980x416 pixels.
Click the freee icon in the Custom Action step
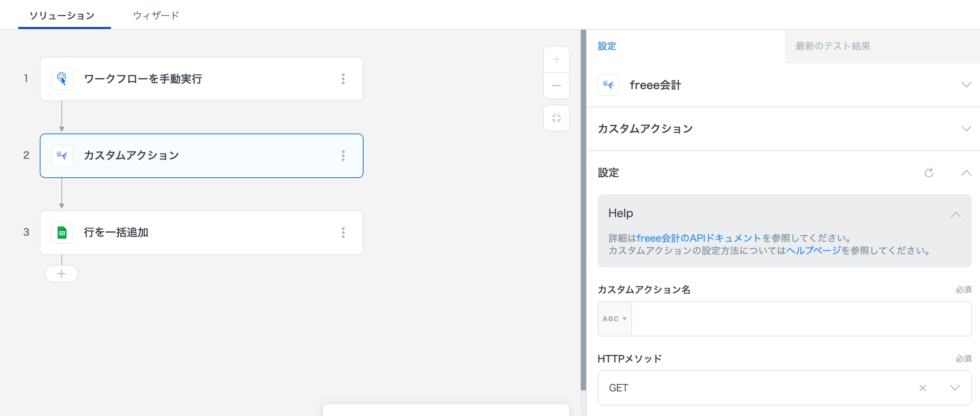(62, 156)
